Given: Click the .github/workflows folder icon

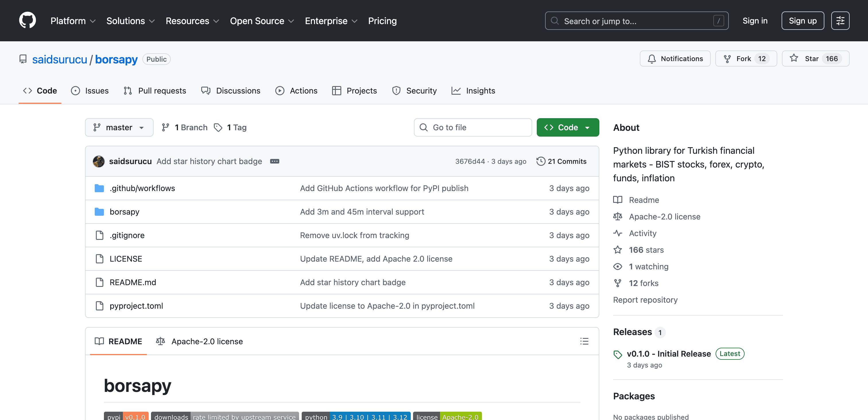Looking at the screenshot, I should point(99,188).
